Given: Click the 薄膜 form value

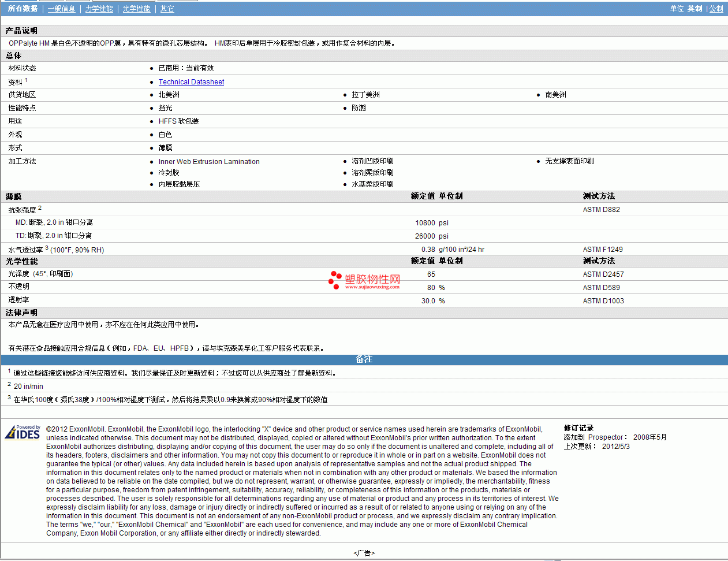Looking at the screenshot, I should point(165,148).
